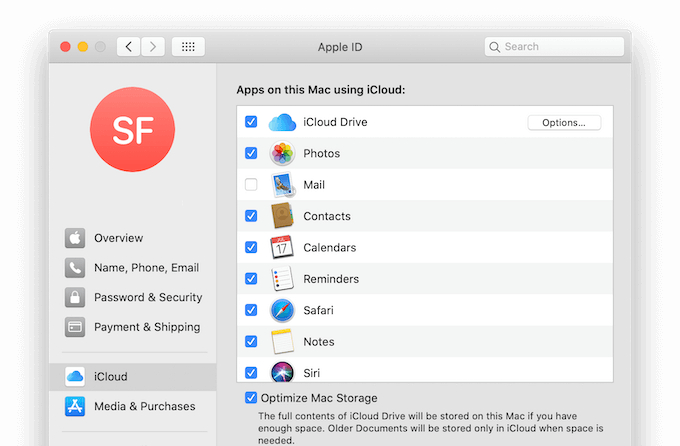Select Overview in the sidebar

pos(133,238)
